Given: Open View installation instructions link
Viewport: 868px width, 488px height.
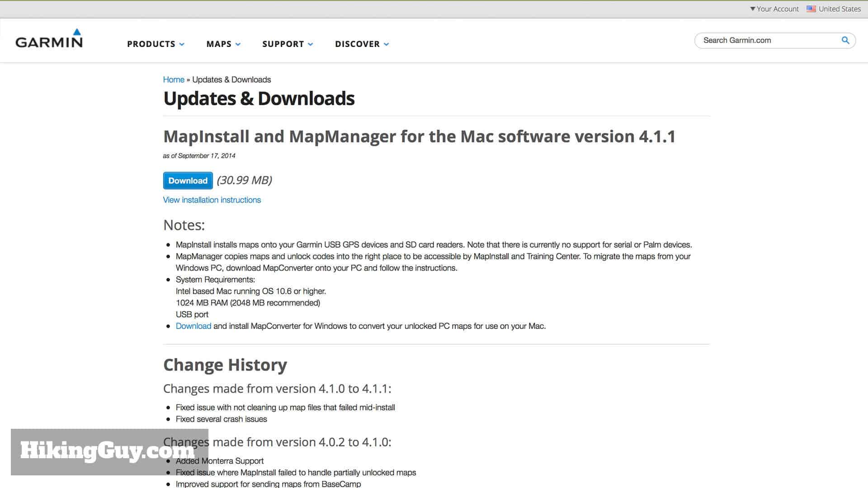Looking at the screenshot, I should (x=212, y=200).
